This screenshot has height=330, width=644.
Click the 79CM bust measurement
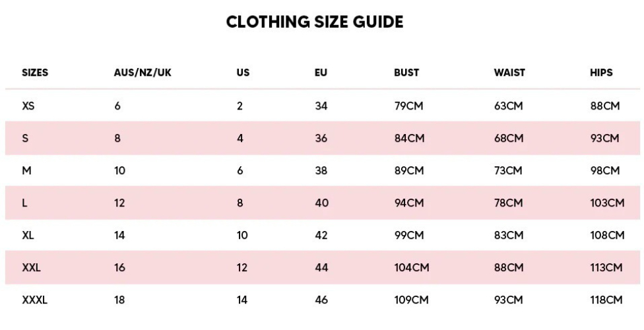(x=409, y=106)
